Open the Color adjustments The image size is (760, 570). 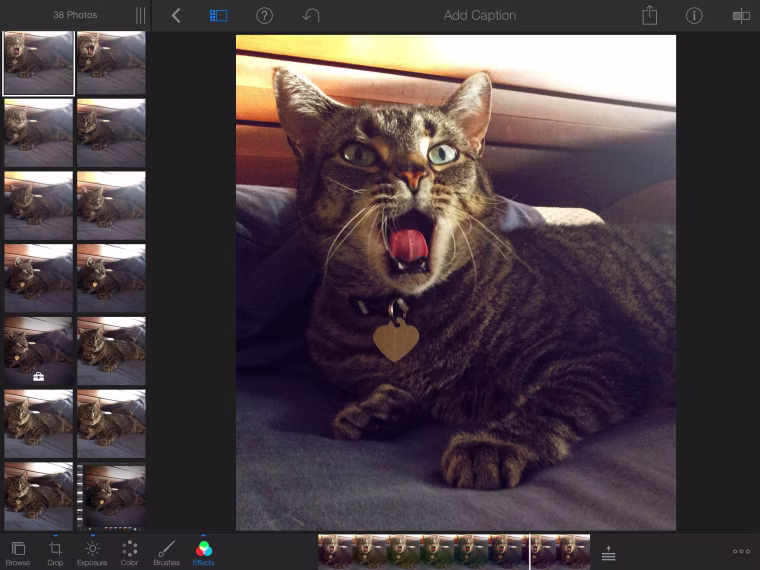tap(129, 554)
